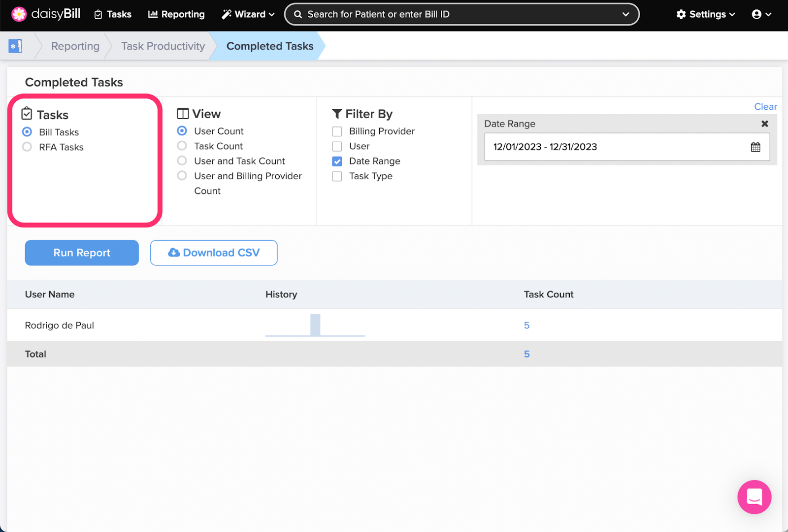
Task: Enable the Billing Provider filter checkbox
Action: click(337, 131)
